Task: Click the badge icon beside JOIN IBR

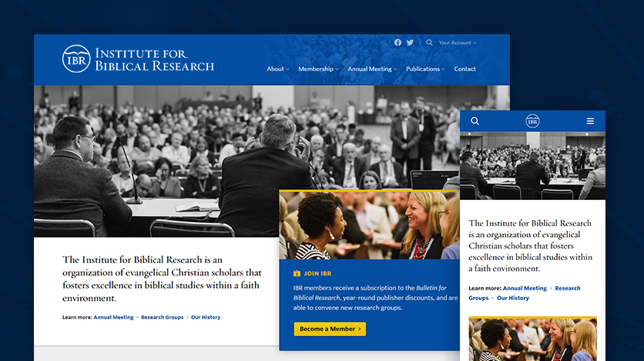Action: tap(297, 273)
